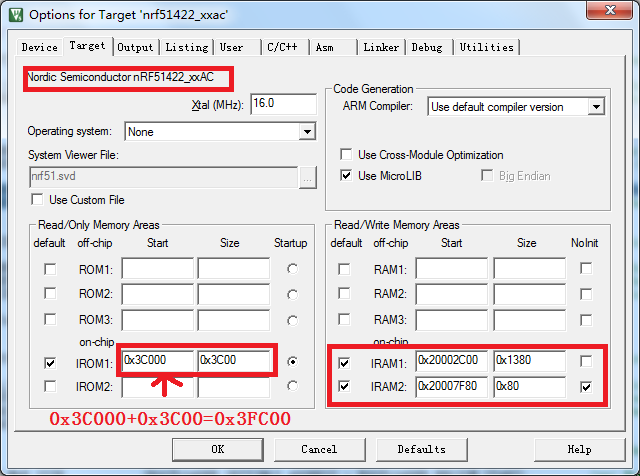
Task: Check the IRAM1 NoInit checkbox
Action: tap(586, 361)
